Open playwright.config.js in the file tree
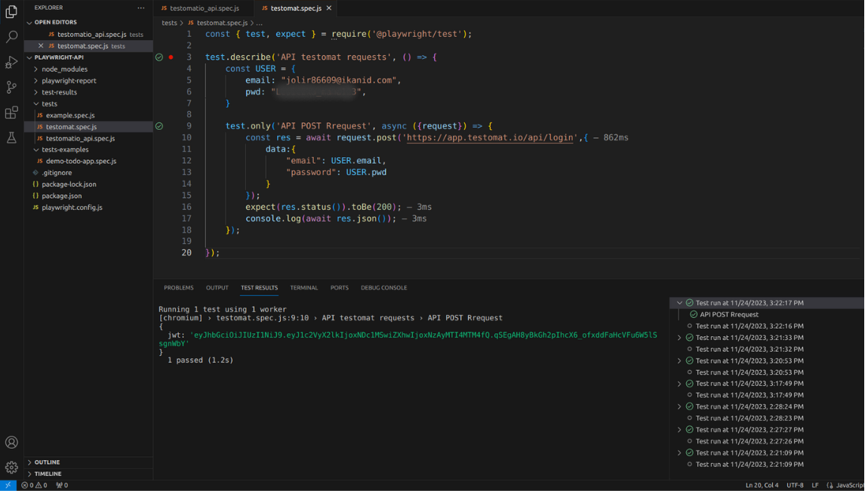This screenshot has width=868, height=491. click(72, 207)
